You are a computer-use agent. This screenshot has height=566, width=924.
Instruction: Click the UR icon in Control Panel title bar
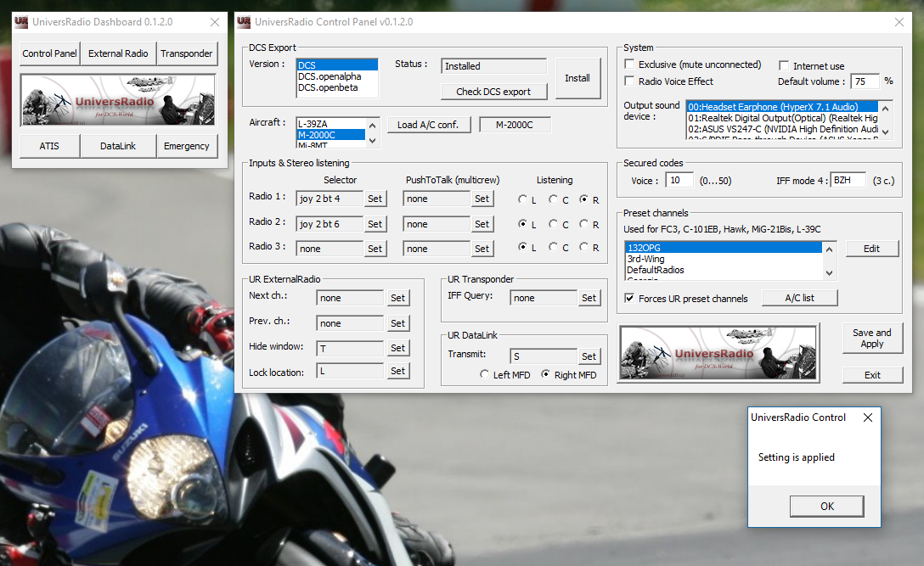244,22
